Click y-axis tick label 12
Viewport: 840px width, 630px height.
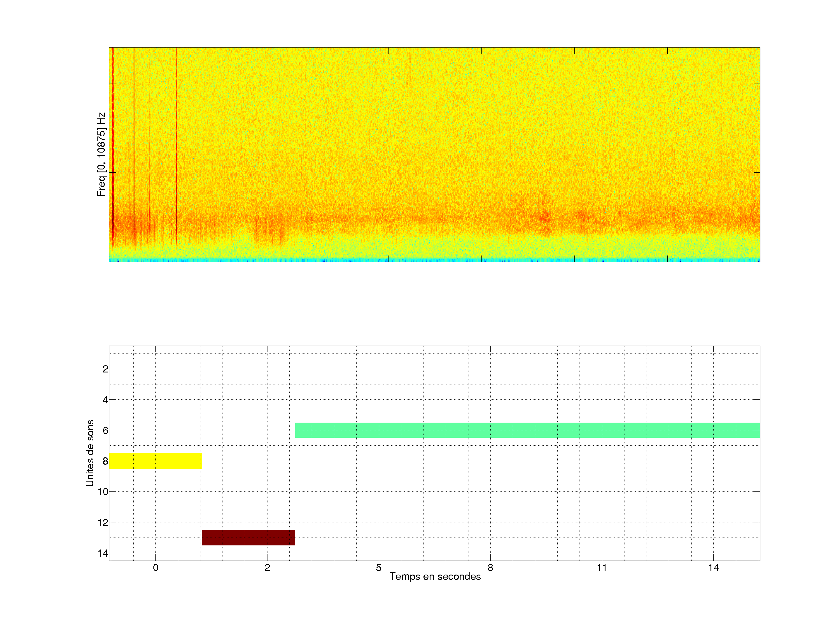(x=103, y=523)
